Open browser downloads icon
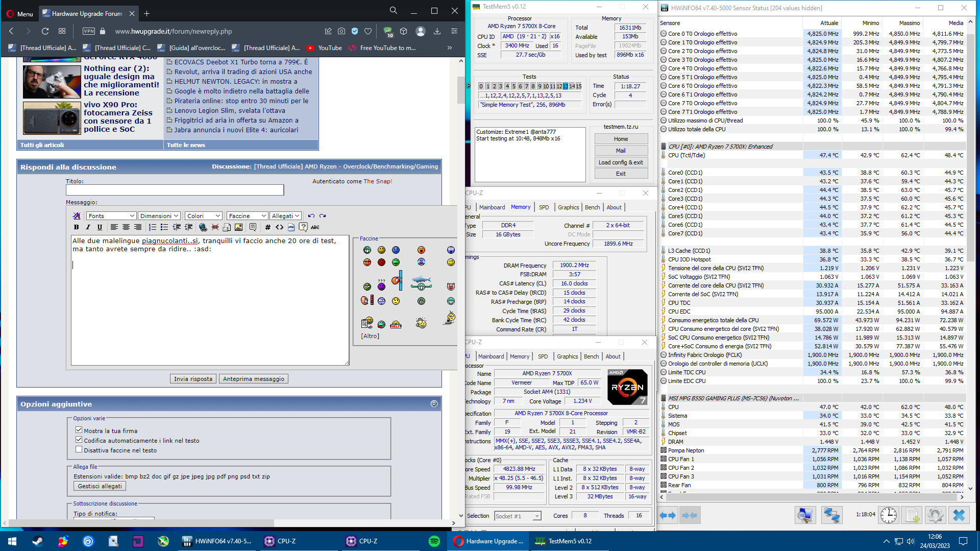 (x=437, y=31)
